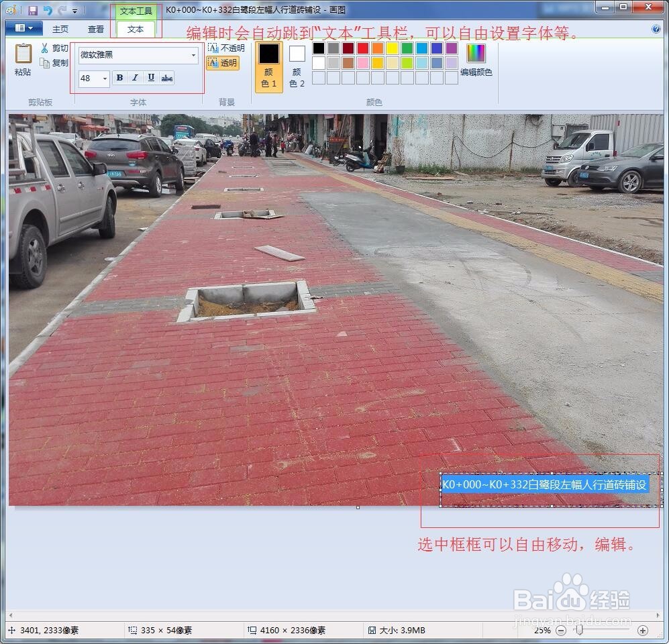Viewport: 669px width, 644px height.
Task: Toggle strikethrough abc formatting
Action: 167,78
